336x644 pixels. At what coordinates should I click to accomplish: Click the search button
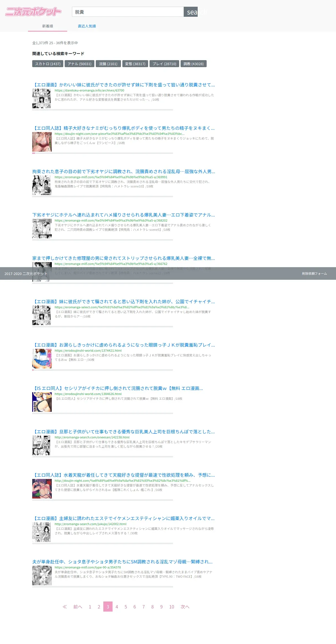tap(191, 12)
